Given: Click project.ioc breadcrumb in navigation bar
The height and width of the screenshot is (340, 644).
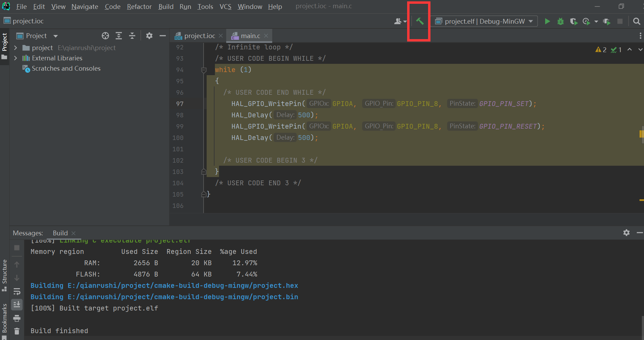Looking at the screenshot, I should pos(24,21).
